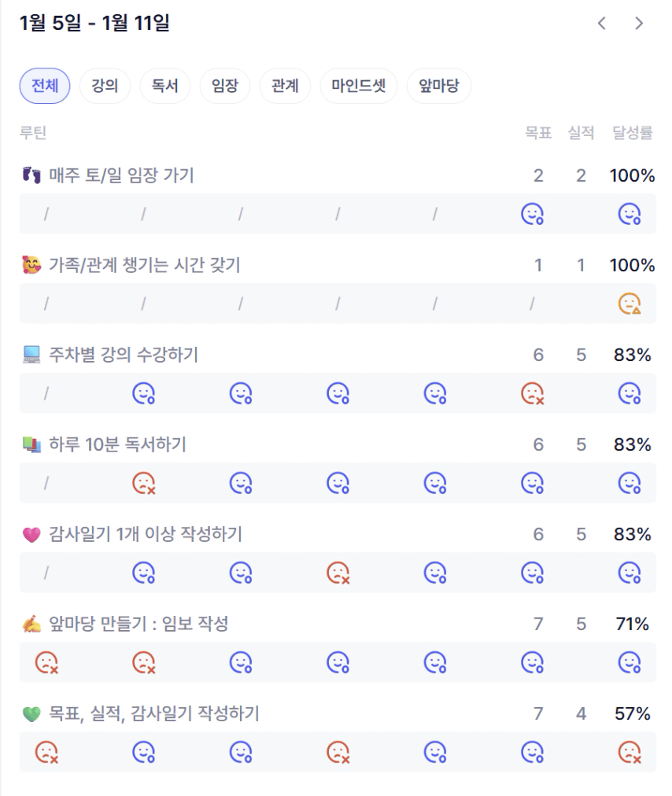This screenshot has height=796, width=672.
Task: Click the footprints icon beside 매주 토/일 임장 가기
Action: (x=31, y=175)
